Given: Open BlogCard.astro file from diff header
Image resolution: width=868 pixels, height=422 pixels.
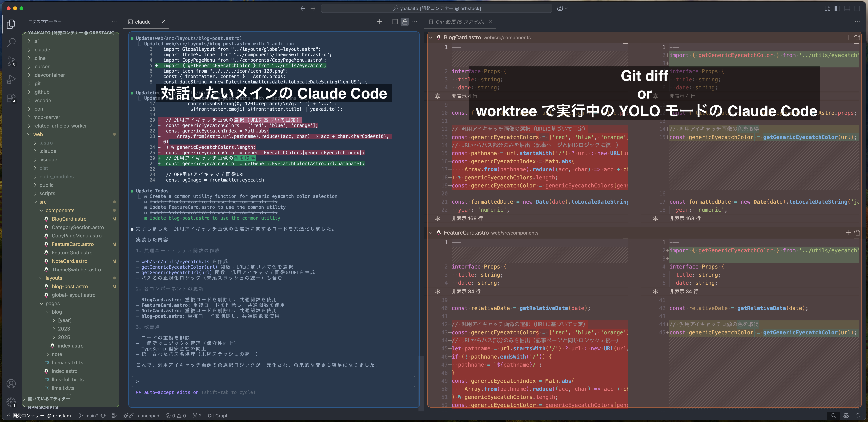Looking at the screenshot, I should point(857,37).
